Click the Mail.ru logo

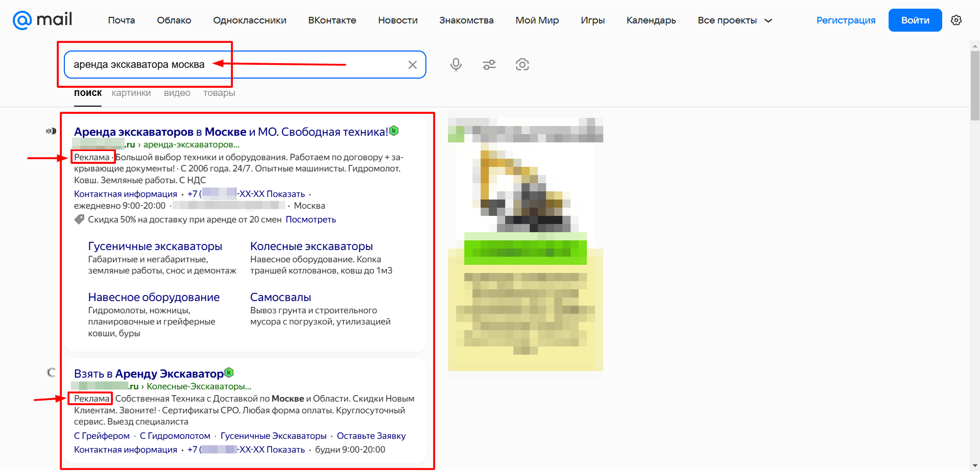pyautogui.click(x=42, y=20)
